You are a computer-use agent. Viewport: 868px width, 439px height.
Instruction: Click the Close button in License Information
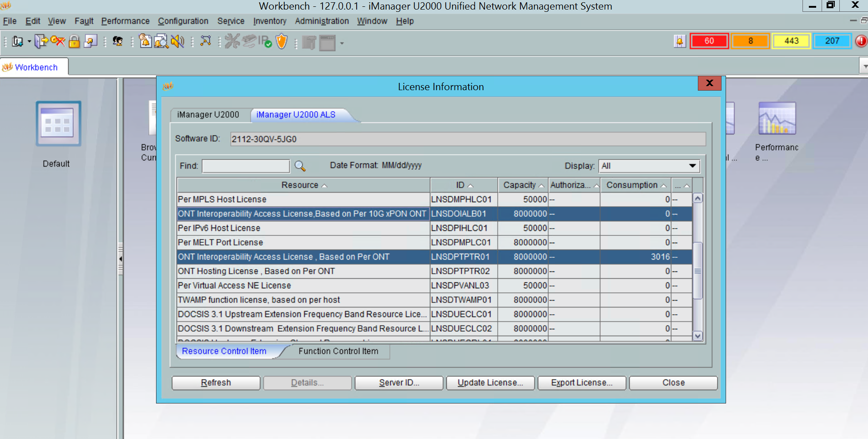click(673, 383)
